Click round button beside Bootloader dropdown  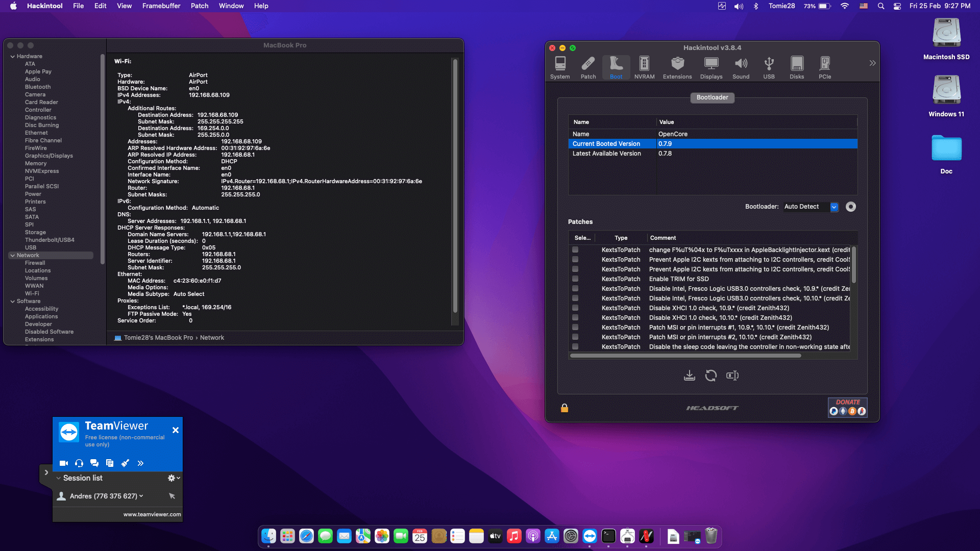(851, 207)
